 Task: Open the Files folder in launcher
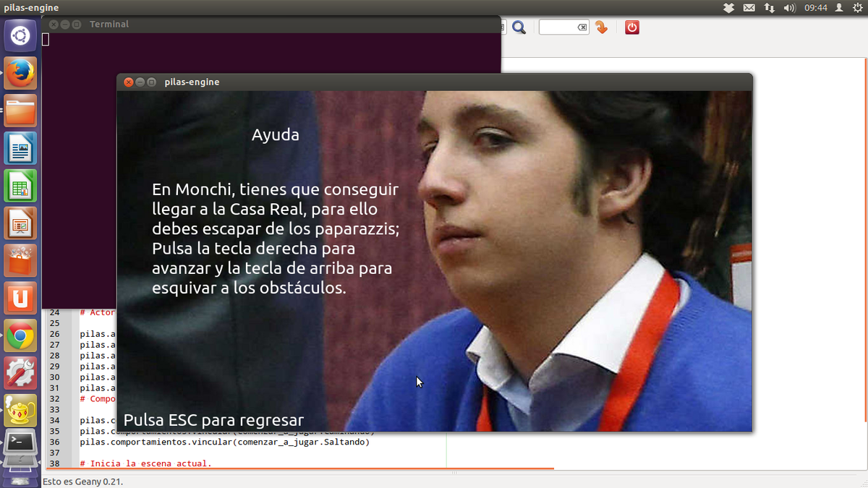[x=20, y=111]
